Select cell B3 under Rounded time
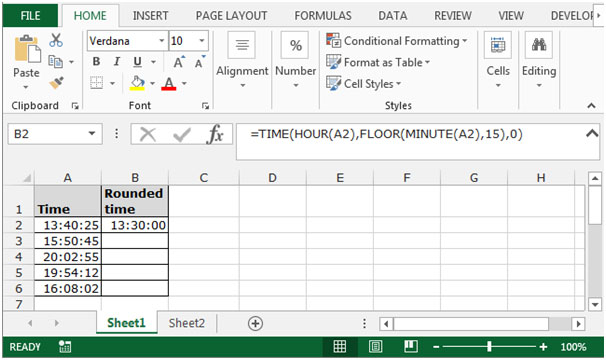 click(135, 241)
